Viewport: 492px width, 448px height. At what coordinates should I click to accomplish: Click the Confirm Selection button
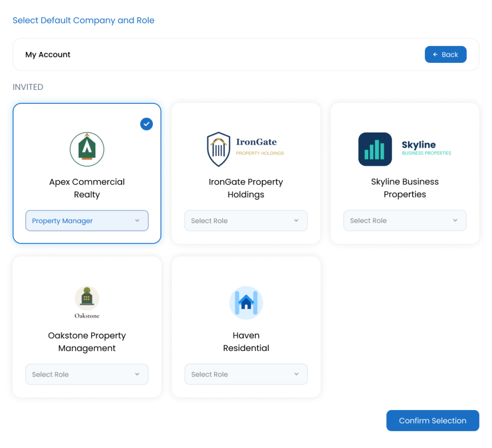(433, 421)
